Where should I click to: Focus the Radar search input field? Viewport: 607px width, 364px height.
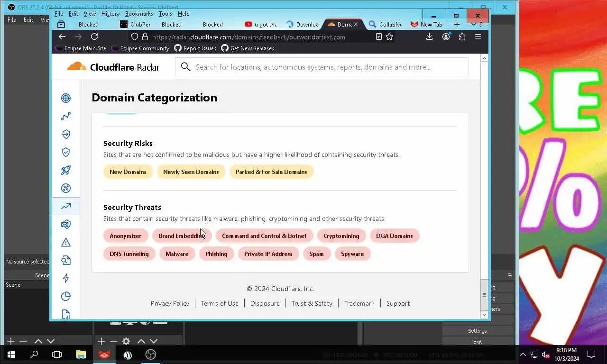click(322, 67)
